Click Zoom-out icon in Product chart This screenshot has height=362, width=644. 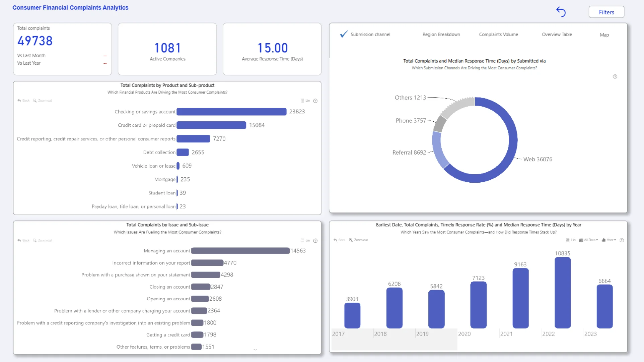35,101
